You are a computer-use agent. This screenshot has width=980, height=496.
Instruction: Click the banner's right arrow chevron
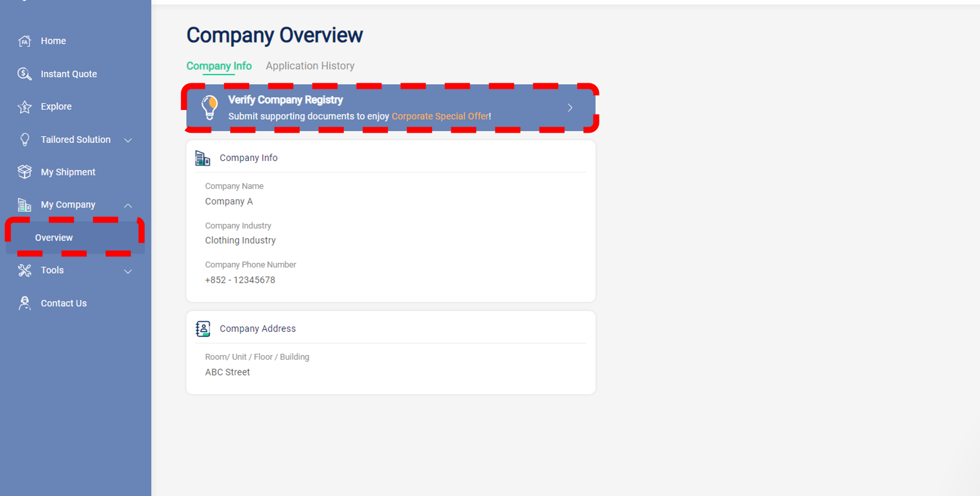570,107
